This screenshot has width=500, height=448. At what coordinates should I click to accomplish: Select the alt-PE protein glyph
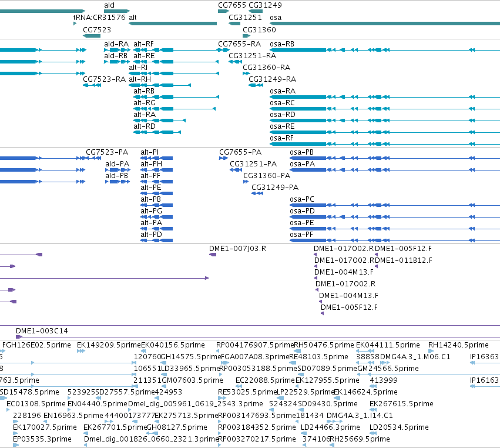[x=156, y=193]
